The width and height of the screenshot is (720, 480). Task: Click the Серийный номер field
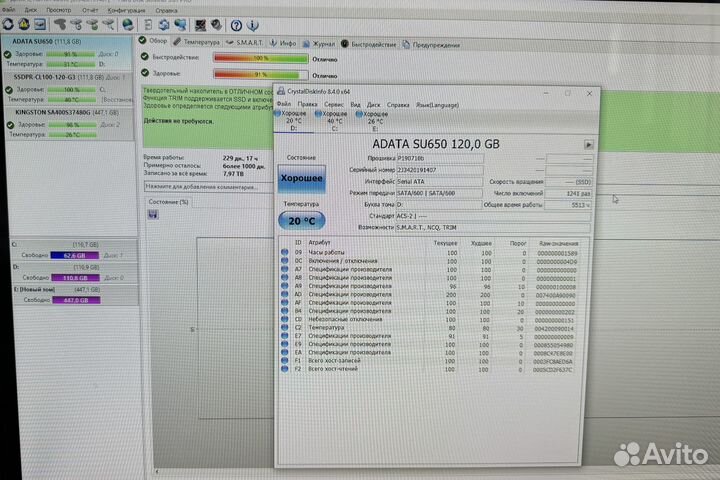point(439,170)
